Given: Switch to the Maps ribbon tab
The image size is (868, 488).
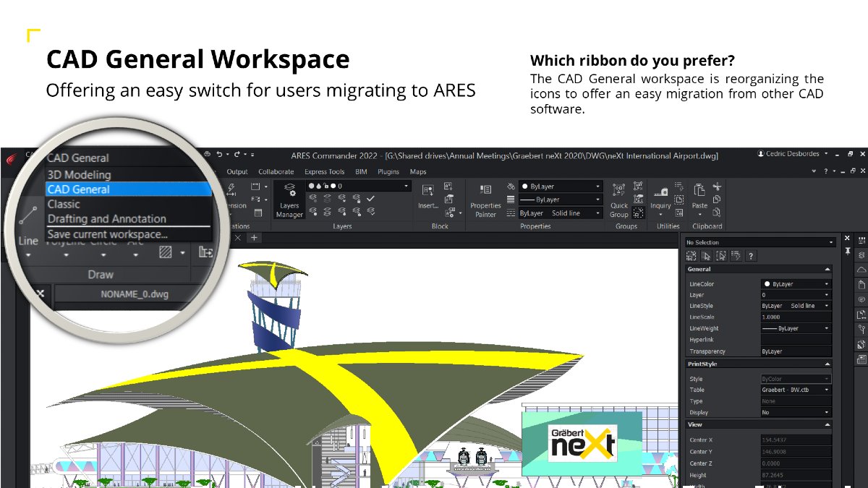Looking at the screenshot, I should pyautogui.click(x=418, y=172).
